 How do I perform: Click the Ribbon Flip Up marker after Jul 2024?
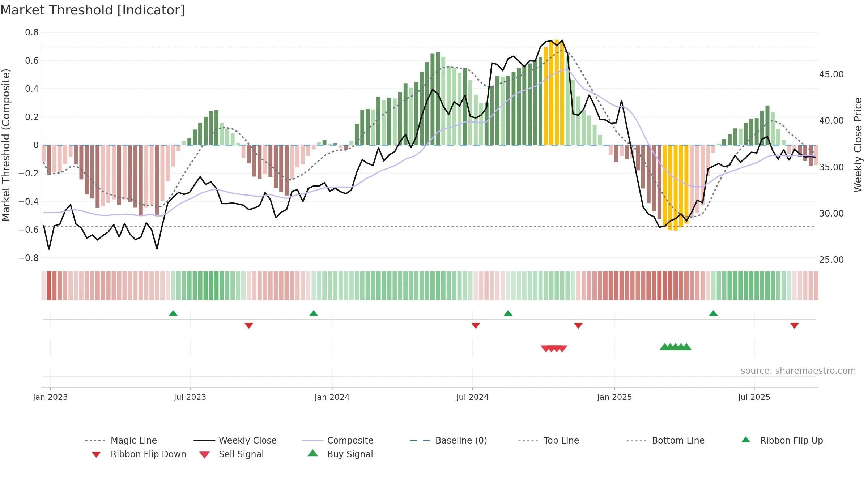(508, 313)
